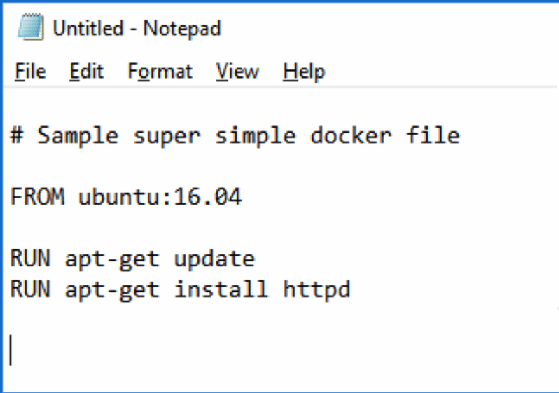Click the "Untitled - Notepad" title text
This screenshot has height=393, width=559.
coord(137,28)
